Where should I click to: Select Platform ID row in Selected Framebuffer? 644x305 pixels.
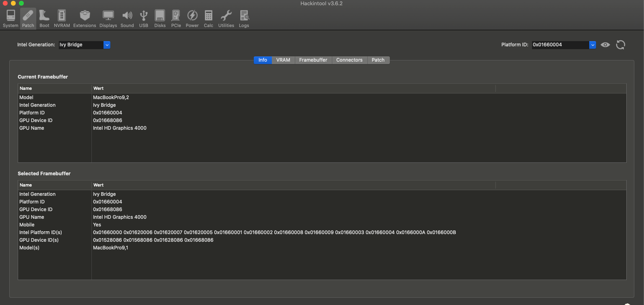click(322, 202)
